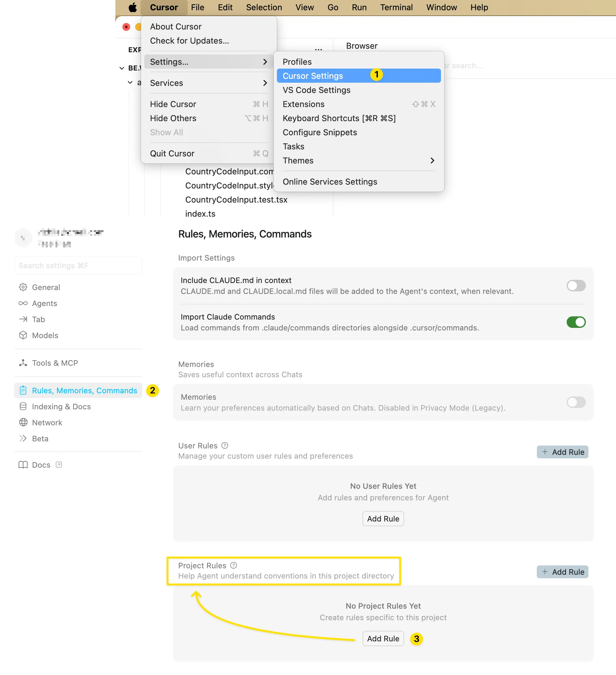Open the General settings section
The width and height of the screenshot is (616, 675).
pyautogui.click(x=46, y=287)
